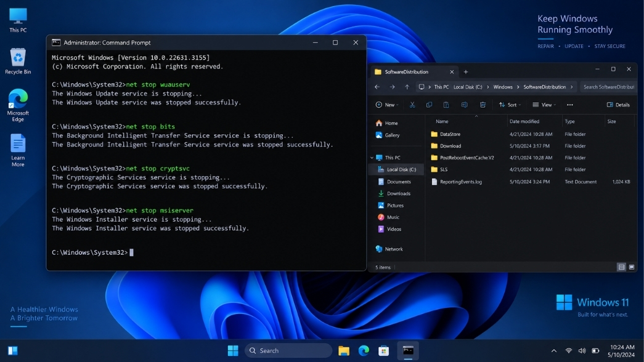Viewport: 644px width, 362px height.
Task: Collapse This PC tree in navigation pane
Action: tap(372, 158)
